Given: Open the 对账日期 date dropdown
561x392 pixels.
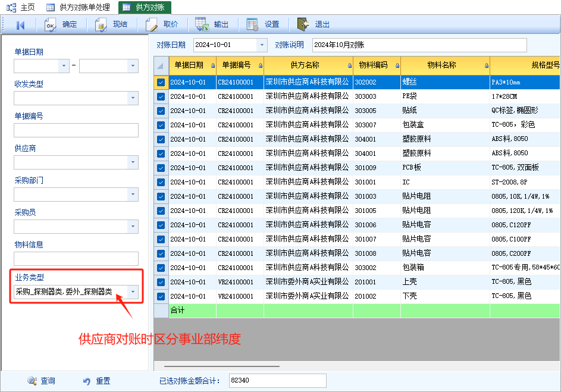Looking at the screenshot, I should pos(262,45).
